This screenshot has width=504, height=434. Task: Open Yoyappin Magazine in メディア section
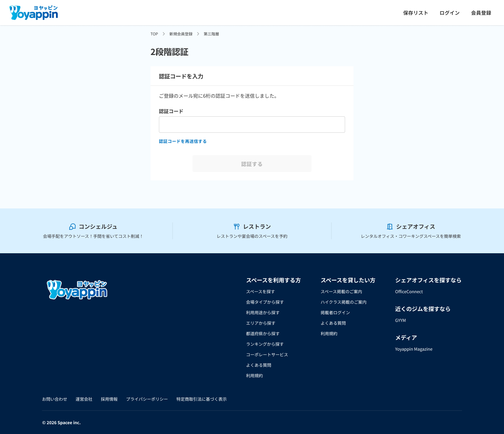pos(414,349)
